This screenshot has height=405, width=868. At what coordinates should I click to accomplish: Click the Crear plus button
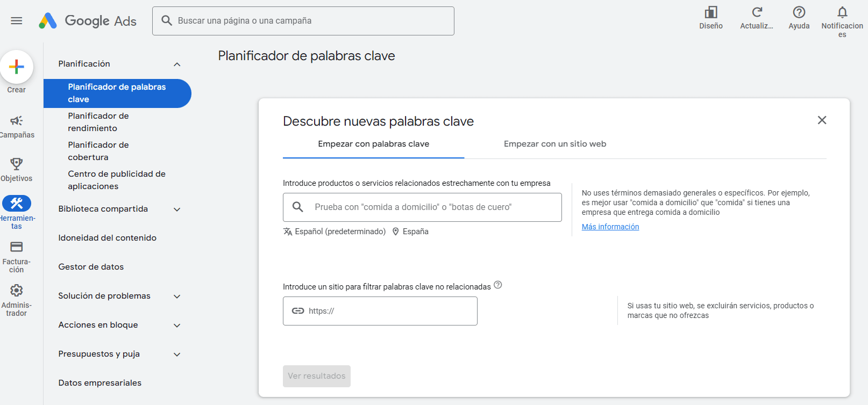[x=17, y=67]
